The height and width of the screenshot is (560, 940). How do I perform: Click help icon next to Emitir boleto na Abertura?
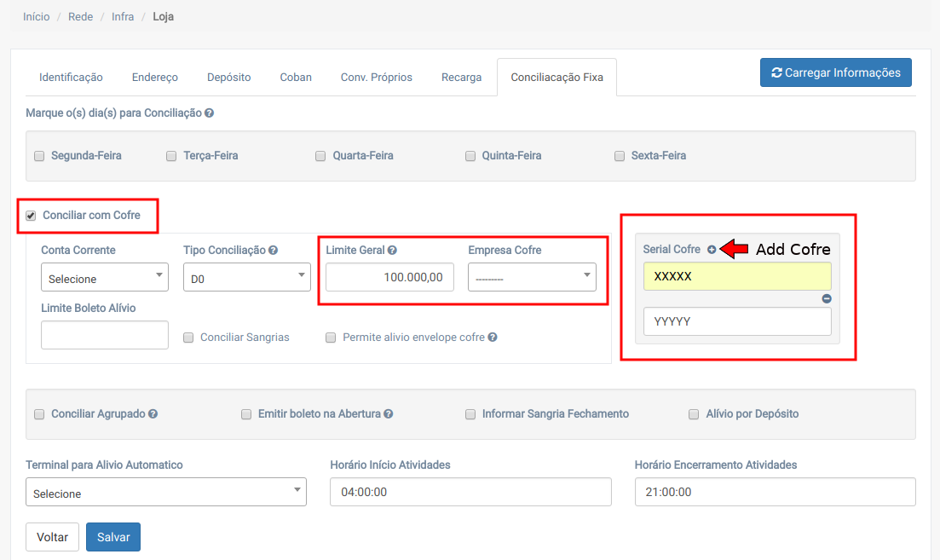coord(389,414)
